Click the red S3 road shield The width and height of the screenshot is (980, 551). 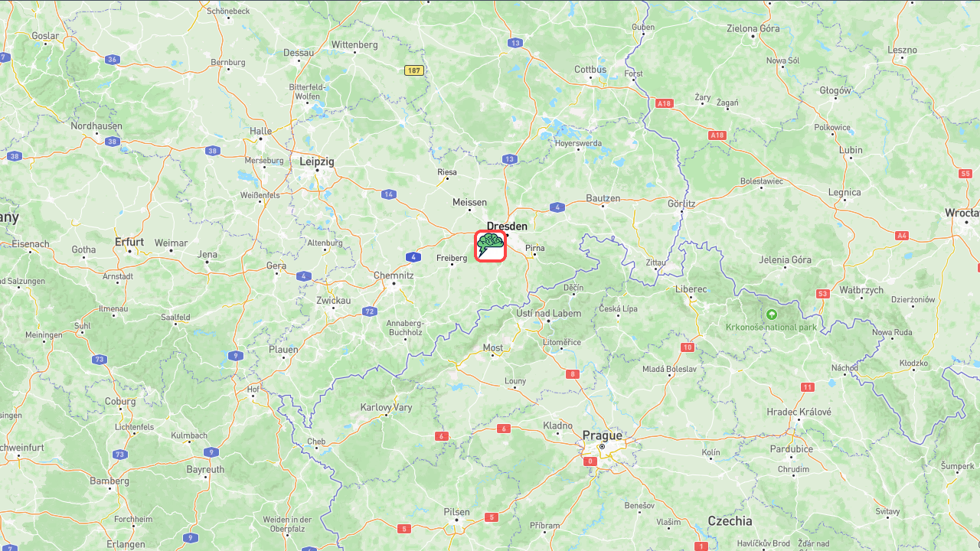click(x=823, y=294)
